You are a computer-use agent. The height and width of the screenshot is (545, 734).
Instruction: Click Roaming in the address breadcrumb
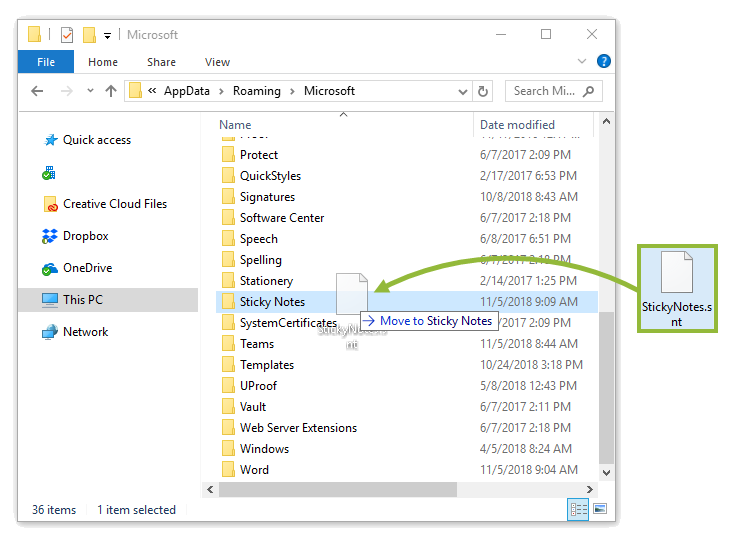tap(256, 91)
